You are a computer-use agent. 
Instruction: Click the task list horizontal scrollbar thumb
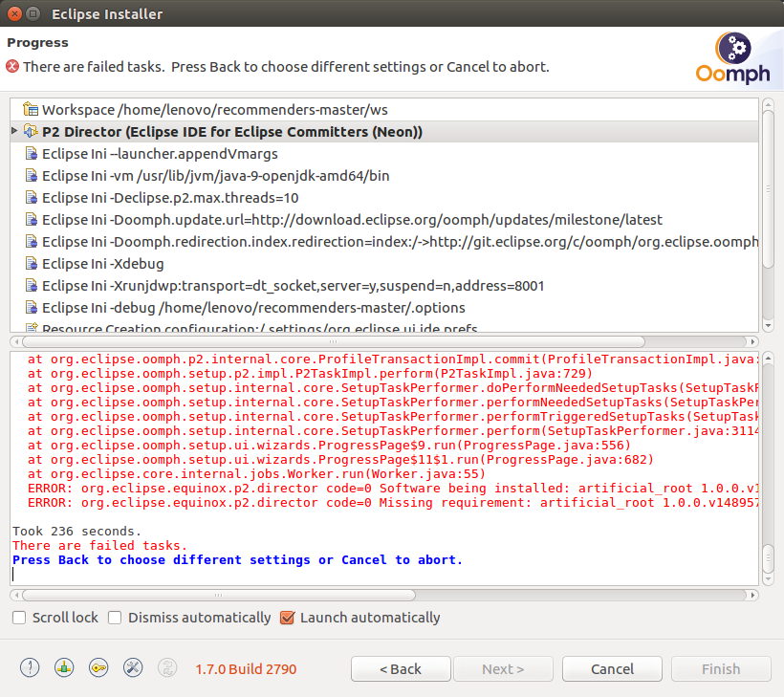tap(334, 341)
